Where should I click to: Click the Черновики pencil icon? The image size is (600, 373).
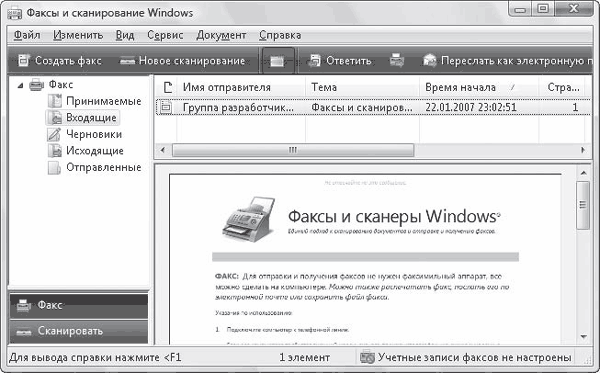(54, 134)
